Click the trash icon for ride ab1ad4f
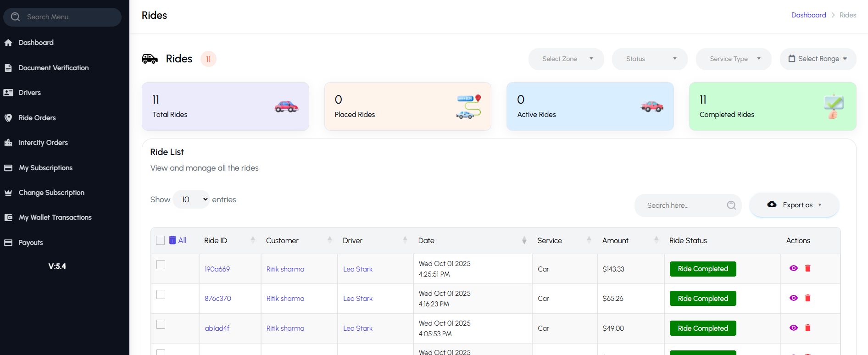Screen dimensions: 868x355 [x=808, y=328]
